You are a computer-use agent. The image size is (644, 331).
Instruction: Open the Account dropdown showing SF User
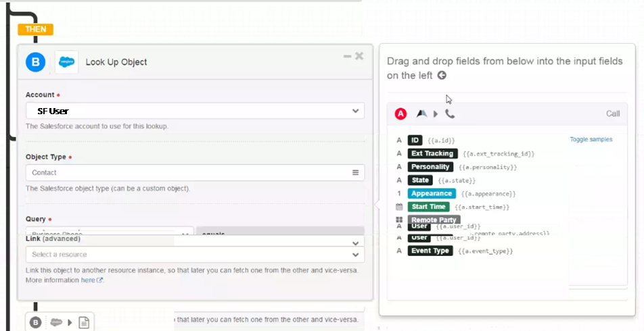coord(195,111)
